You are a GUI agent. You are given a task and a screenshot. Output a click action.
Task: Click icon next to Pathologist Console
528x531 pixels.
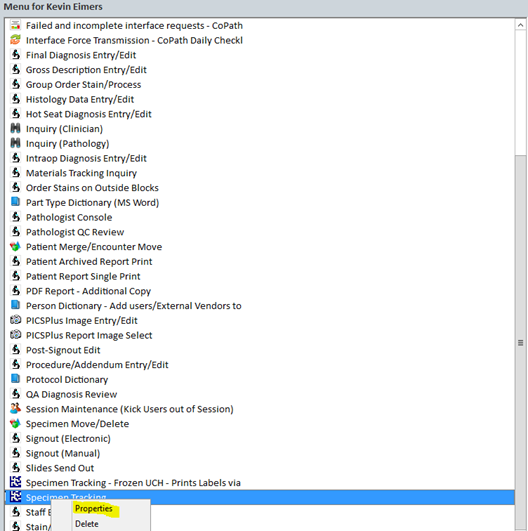click(15, 217)
